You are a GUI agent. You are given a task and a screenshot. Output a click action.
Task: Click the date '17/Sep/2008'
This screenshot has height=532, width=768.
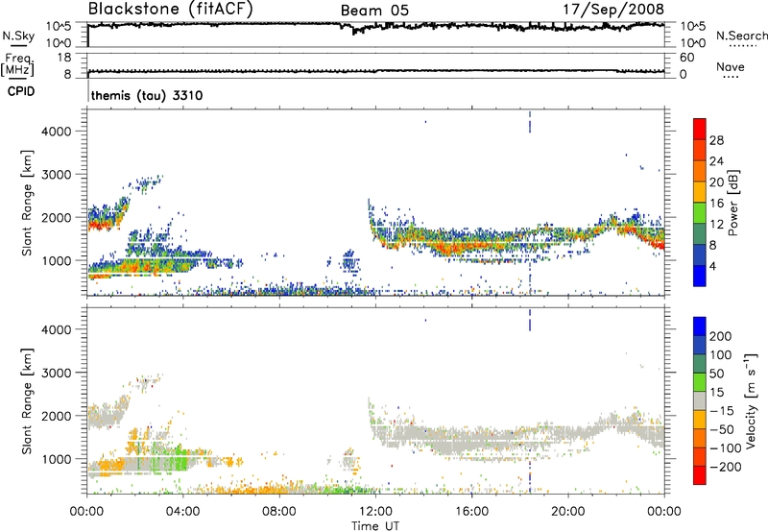coord(613,9)
